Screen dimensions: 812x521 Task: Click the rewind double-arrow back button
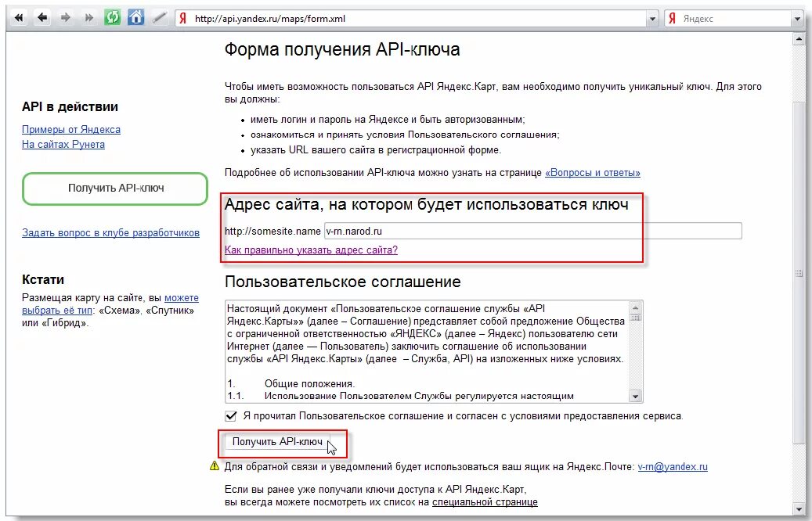[19, 18]
